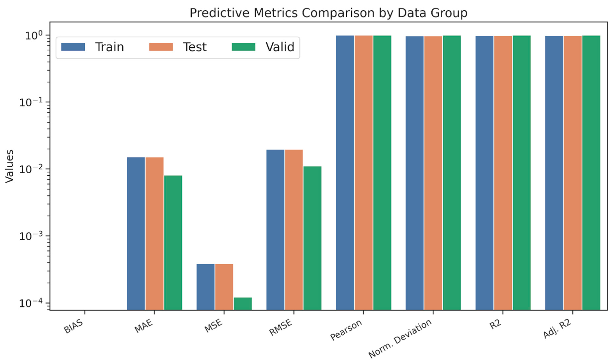Select the Valid legend label text
The image size is (613, 364).
(x=280, y=47)
